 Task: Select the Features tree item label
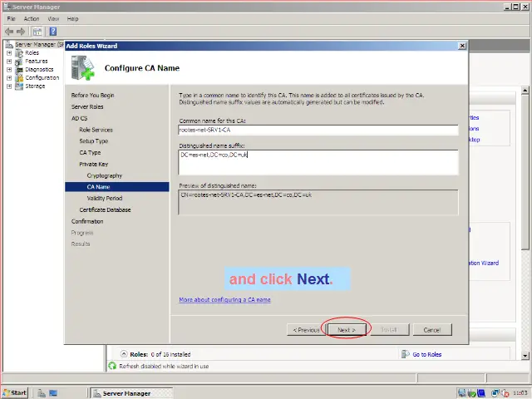37,62
